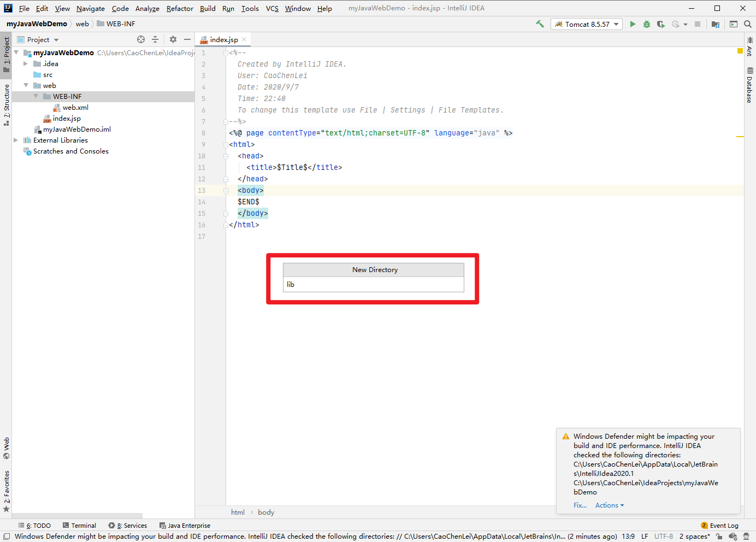Click the UTF-8 encoding status entry
This screenshot has width=756, height=542.
tap(664, 537)
